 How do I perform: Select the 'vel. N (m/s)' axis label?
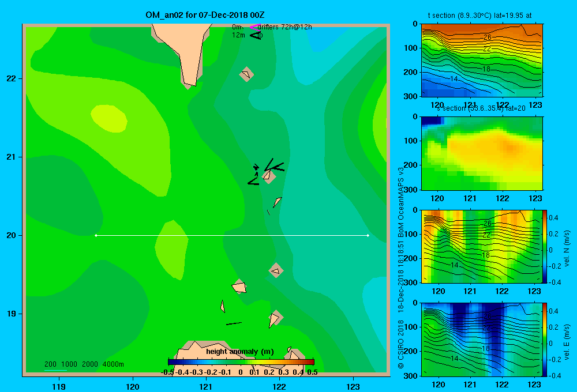point(567,248)
